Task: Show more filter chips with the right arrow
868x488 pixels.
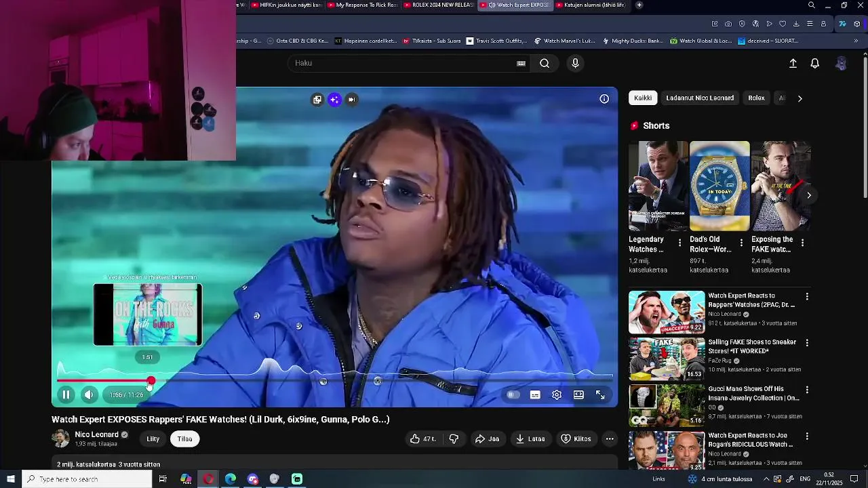Action: pos(800,98)
